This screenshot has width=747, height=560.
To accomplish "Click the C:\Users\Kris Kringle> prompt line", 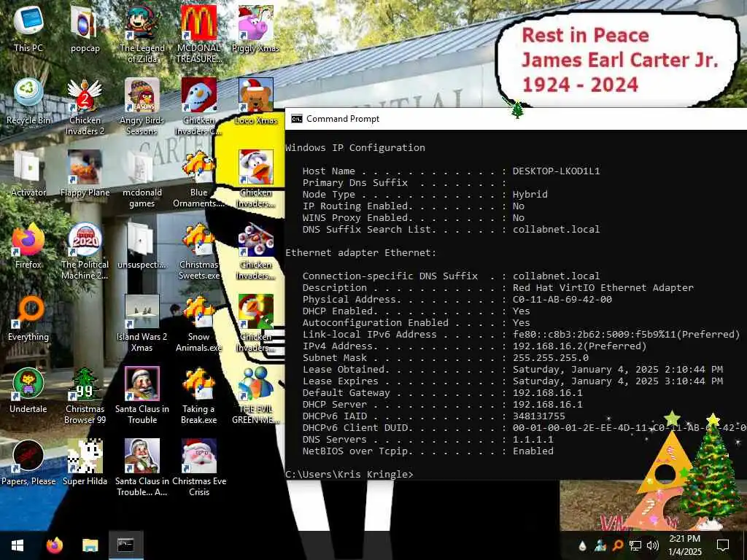I will coord(349,474).
